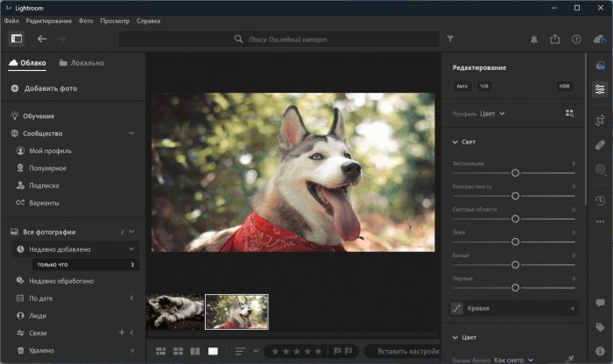Pick white balance with eyedropper

pyautogui.click(x=569, y=360)
